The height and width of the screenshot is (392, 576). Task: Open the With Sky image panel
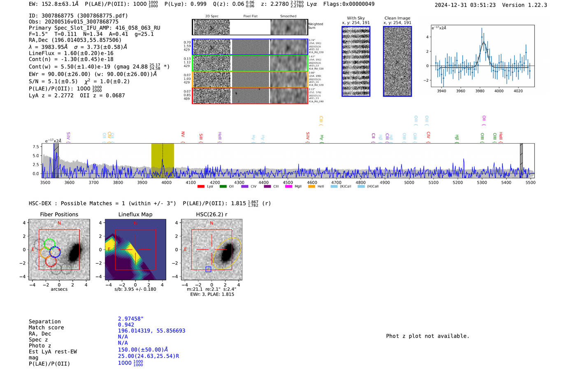[x=356, y=61]
